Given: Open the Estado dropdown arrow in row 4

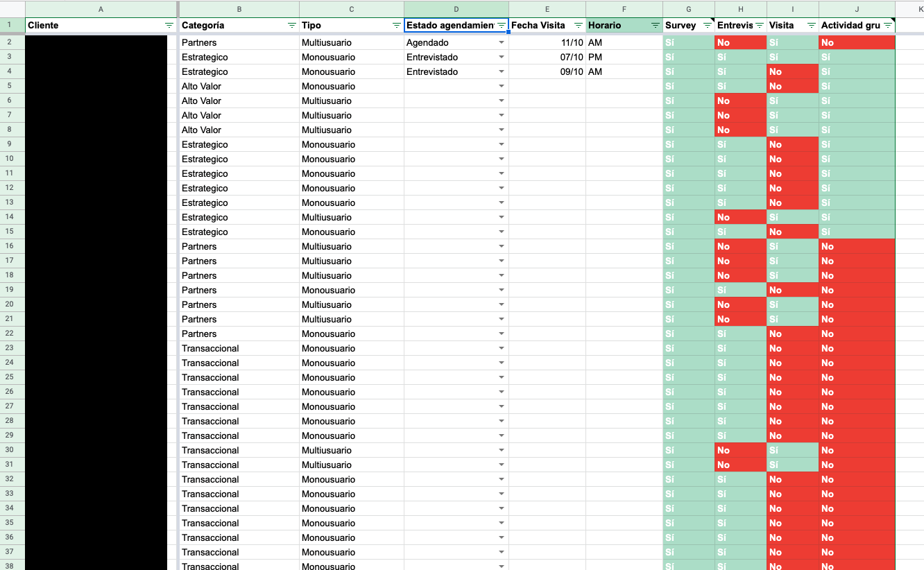Looking at the screenshot, I should tap(502, 71).
